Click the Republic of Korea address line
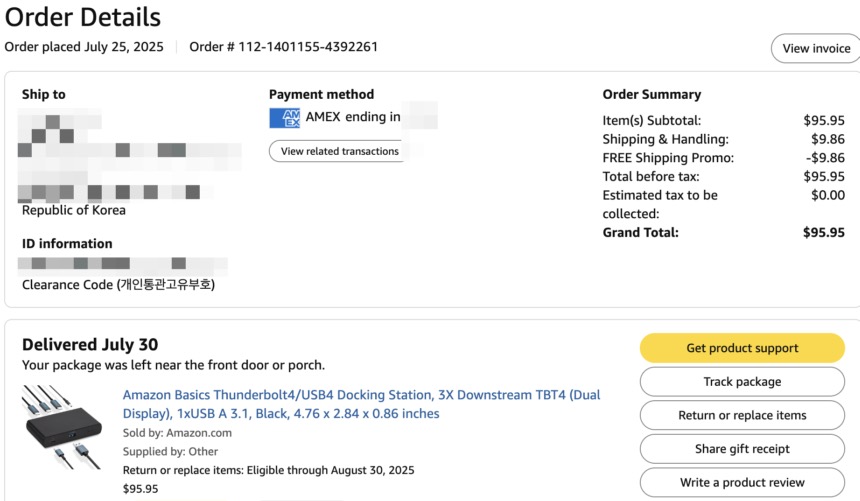 [x=73, y=210]
